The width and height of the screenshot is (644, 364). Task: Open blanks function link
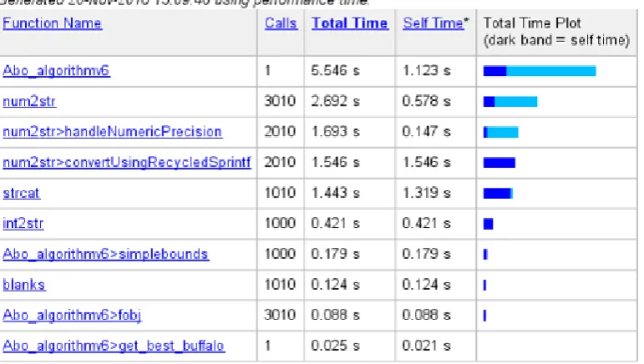pos(24,285)
